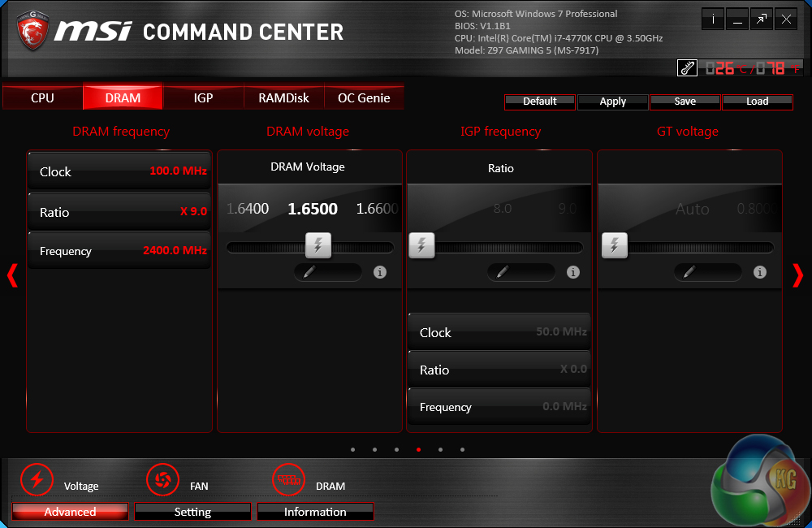
Task: Click the Default button
Action: click(540, 102)
